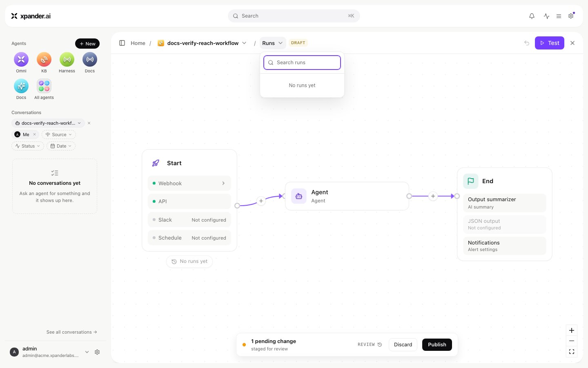Screen dimensions: 588x368
Task: Click the Start node rocket icon
Action: click(x=156, y=163)
